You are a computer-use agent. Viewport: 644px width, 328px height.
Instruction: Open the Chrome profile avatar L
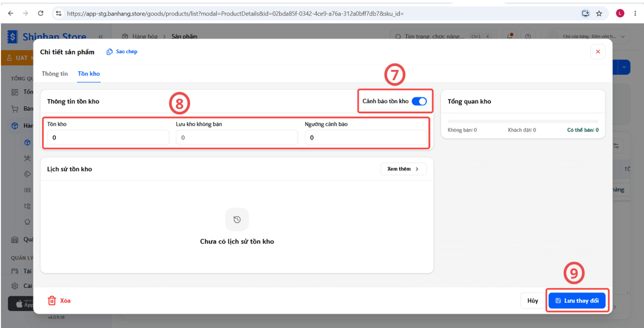(x=620, y=14)
